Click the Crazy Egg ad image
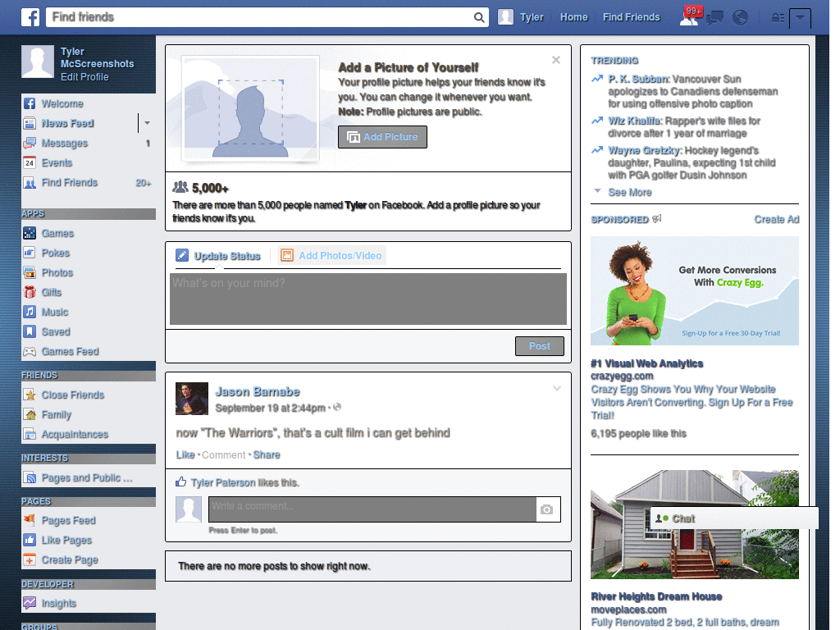 click(x=694, y=291)
